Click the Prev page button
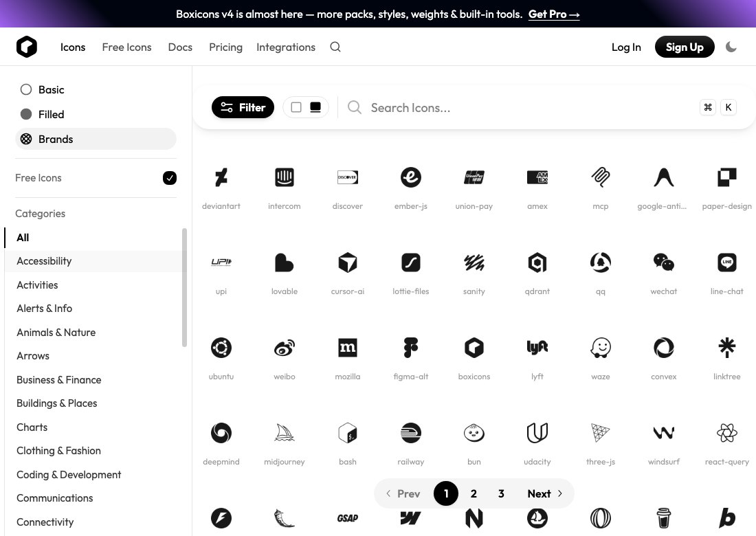 tap(403, 493)
